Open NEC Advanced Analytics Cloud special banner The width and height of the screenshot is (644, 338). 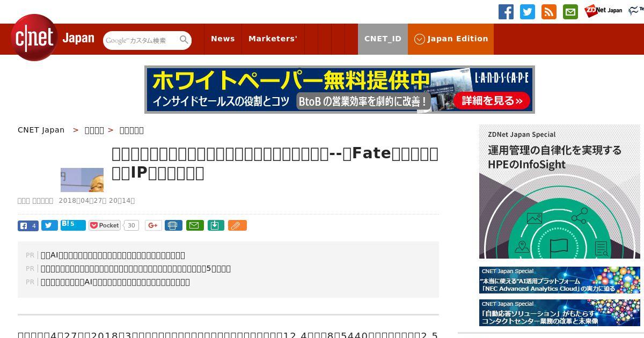click(x=560, y=280)
